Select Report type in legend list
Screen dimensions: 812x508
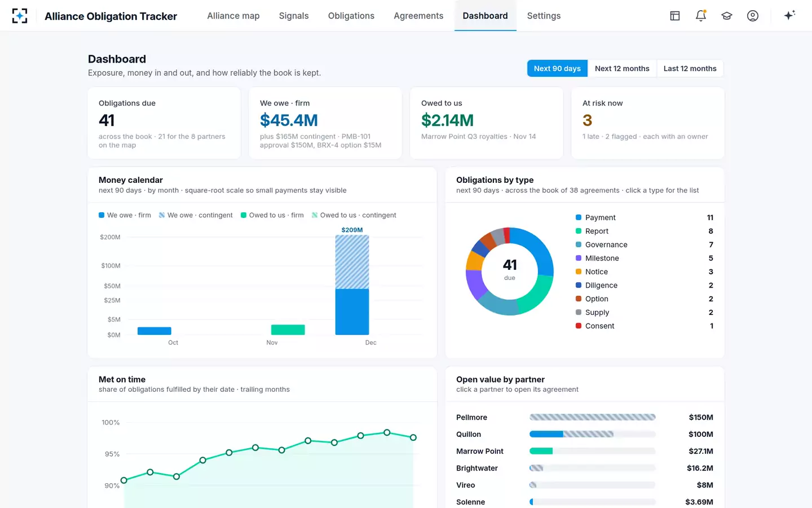click(645, 231)
